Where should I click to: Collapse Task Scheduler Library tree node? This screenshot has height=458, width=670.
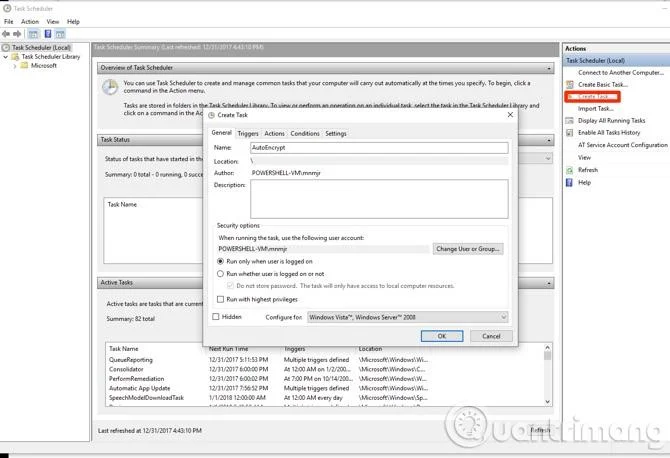click(6, 56)
